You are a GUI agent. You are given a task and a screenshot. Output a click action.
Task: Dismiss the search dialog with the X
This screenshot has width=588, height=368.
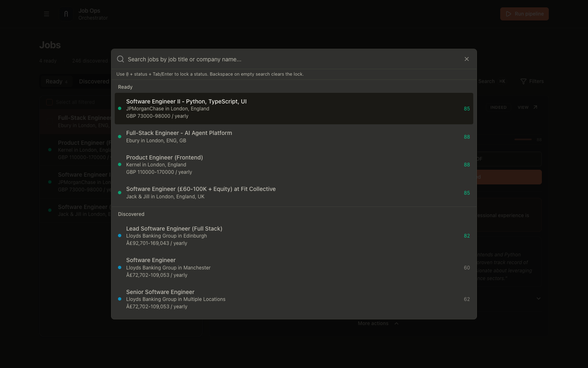point(467,59)
